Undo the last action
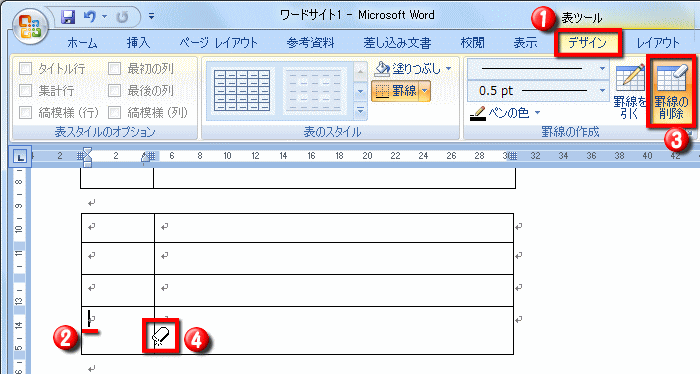This screenshot has width=700, height=374. [90, 17]
